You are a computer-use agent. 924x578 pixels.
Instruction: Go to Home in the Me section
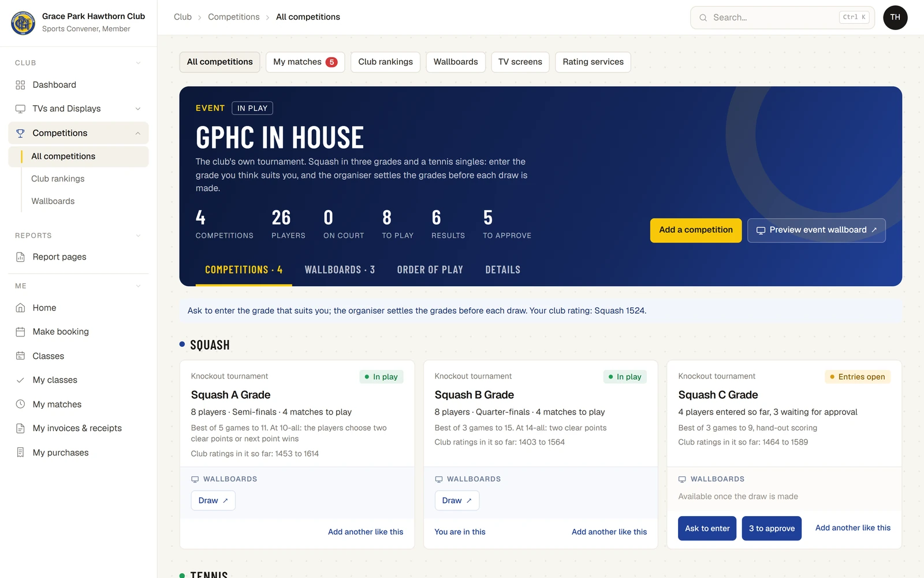coord(79,307)
